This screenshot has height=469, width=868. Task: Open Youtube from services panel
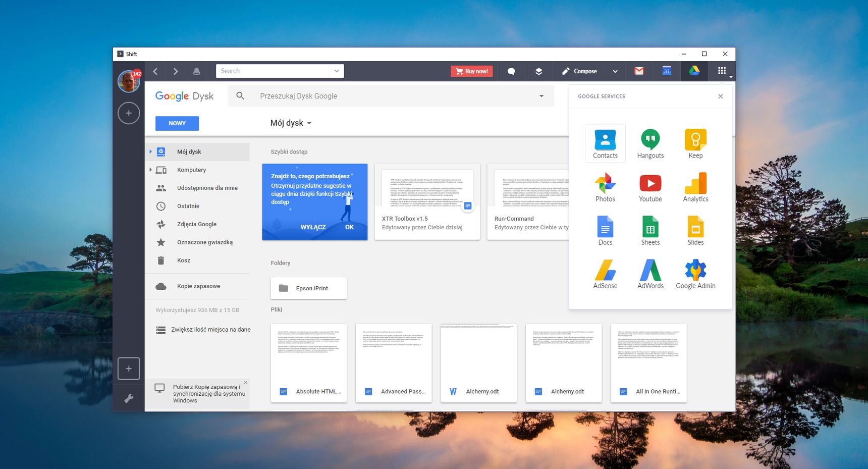point(650,187)
